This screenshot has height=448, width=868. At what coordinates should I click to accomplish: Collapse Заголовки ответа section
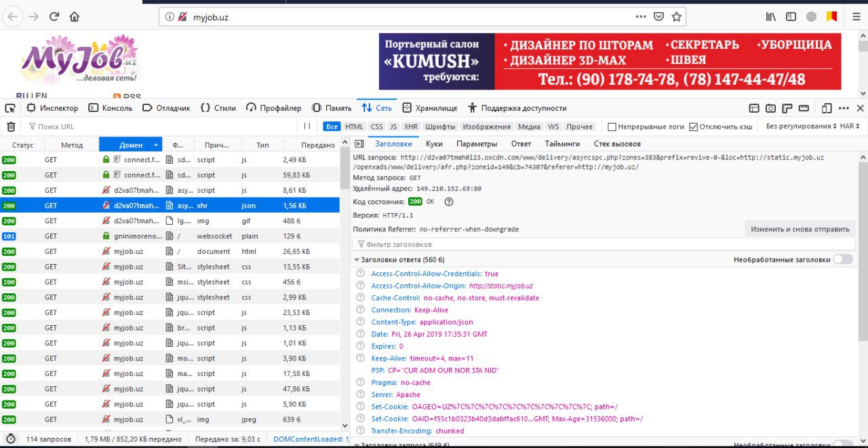tap(357, 260)
